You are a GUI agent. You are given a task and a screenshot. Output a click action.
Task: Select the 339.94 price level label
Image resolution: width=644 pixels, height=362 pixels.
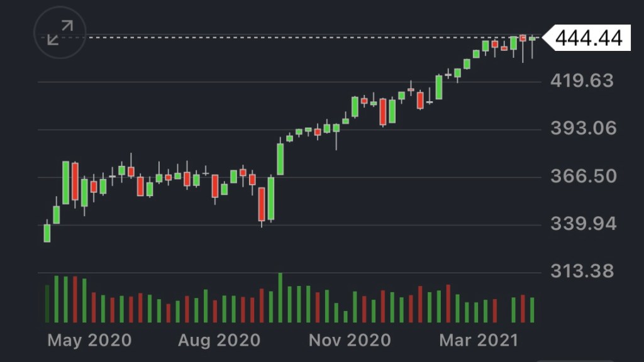(582, 224)
